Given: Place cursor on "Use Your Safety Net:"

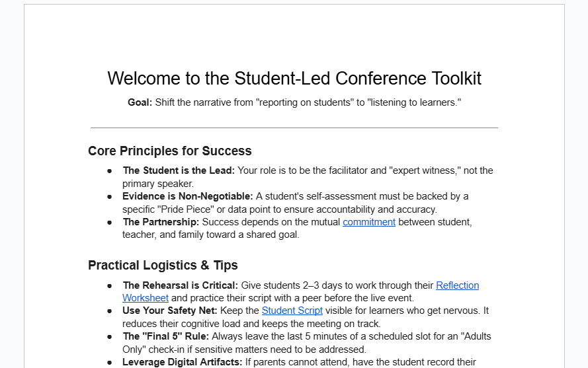Looking at the screenshot, I should [x=168, y=311].
